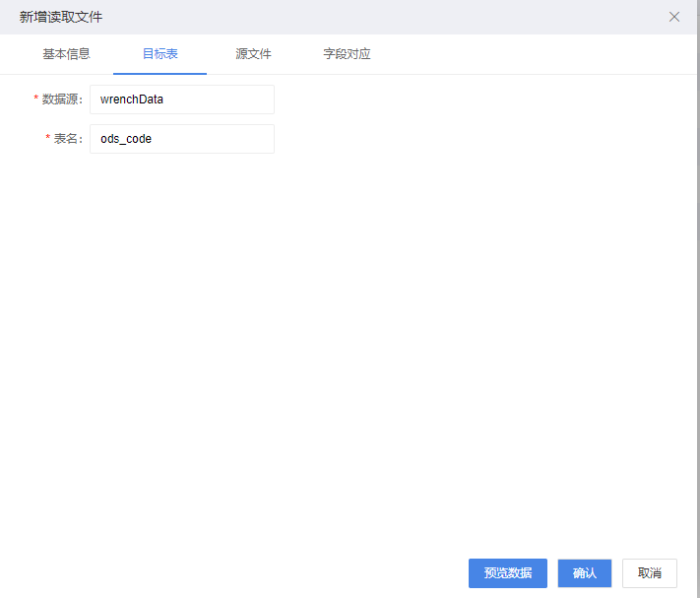The image size is (700, 598).
Task: Click the 预览数据 button
Action: [x=508, y=573]
